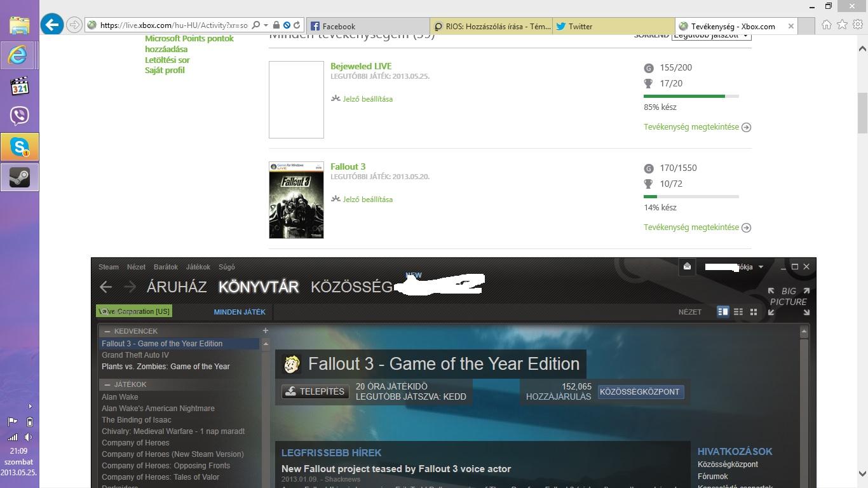Click the network signal tray icon

(13, 437)
